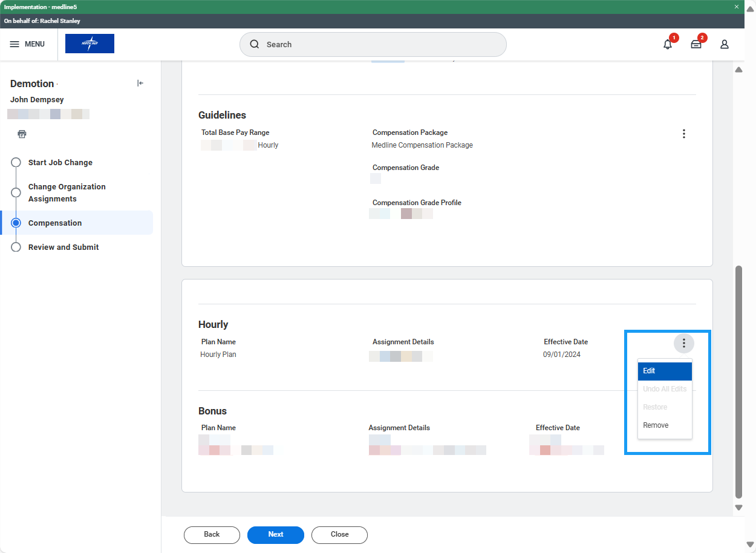Select the Change Organization Assignments step

tap(67, 192)
